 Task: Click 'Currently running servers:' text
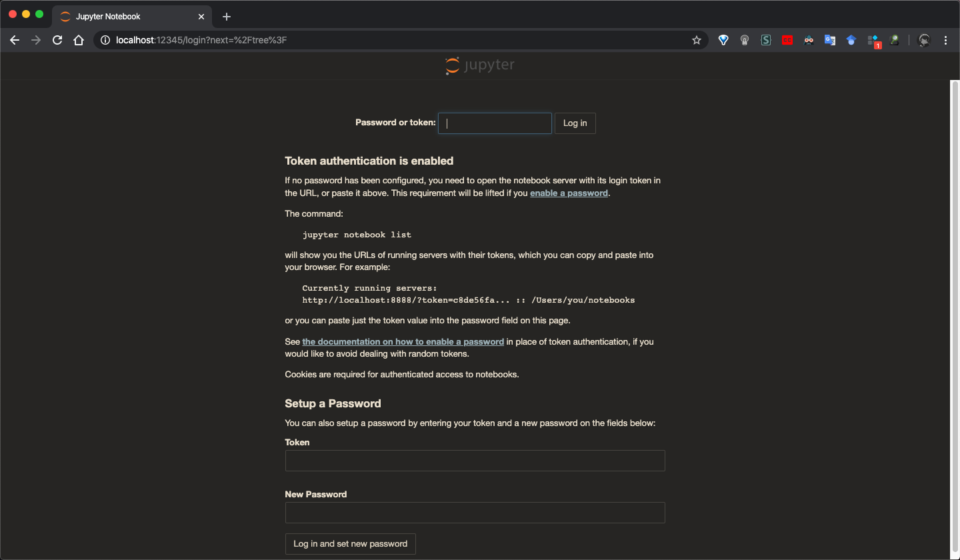click(369, 288)
